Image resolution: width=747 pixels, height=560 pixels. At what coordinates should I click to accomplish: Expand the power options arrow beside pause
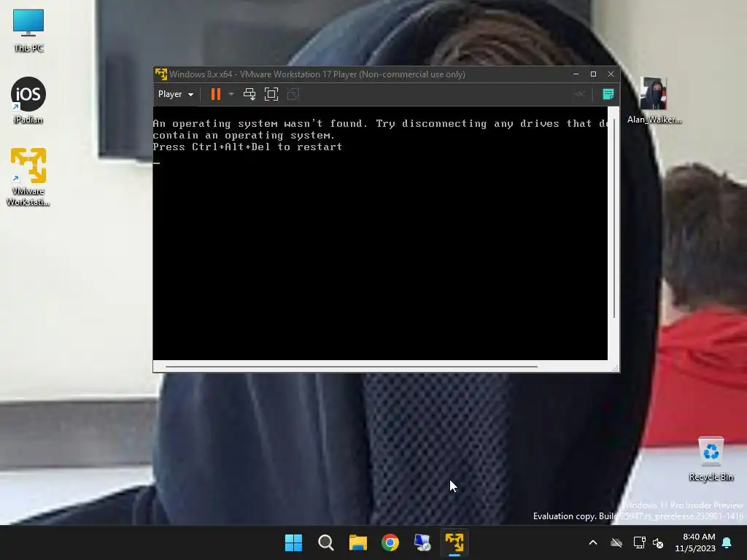[231, 94]
